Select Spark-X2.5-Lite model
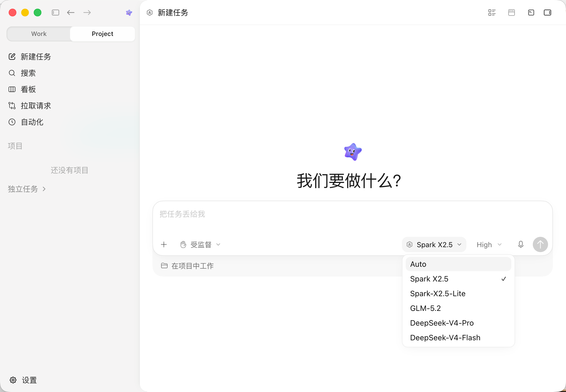 [x=458, y=293]
